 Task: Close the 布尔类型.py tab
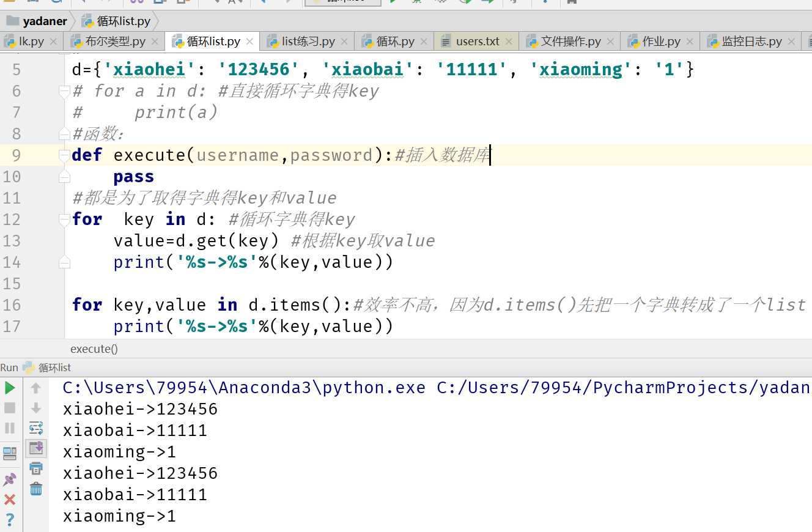(x=155, y=42)
